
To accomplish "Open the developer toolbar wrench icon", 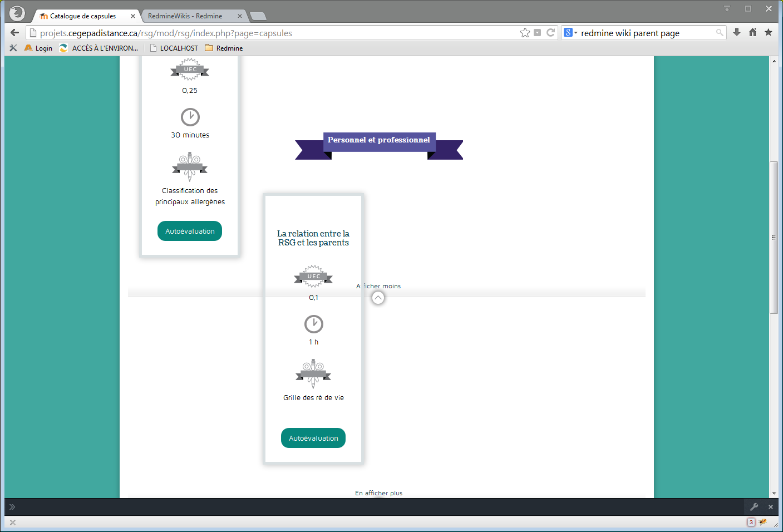I will (x=754, y=507).
